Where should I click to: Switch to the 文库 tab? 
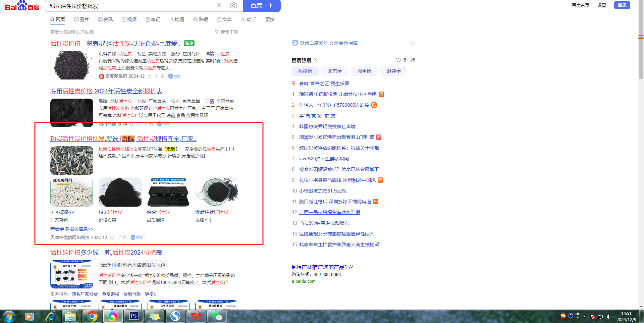(x=224, y=19)
